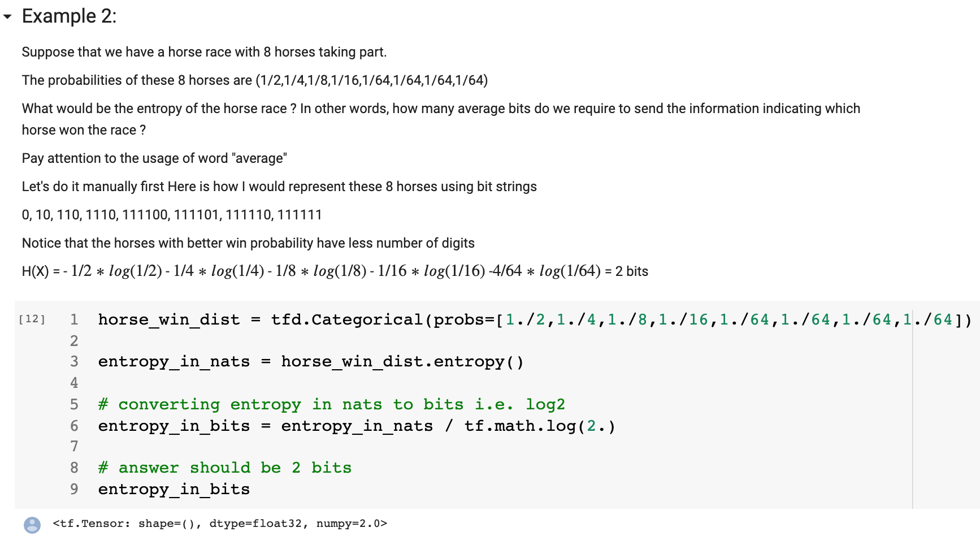Click the Example 2 heading

coord(69,16)
